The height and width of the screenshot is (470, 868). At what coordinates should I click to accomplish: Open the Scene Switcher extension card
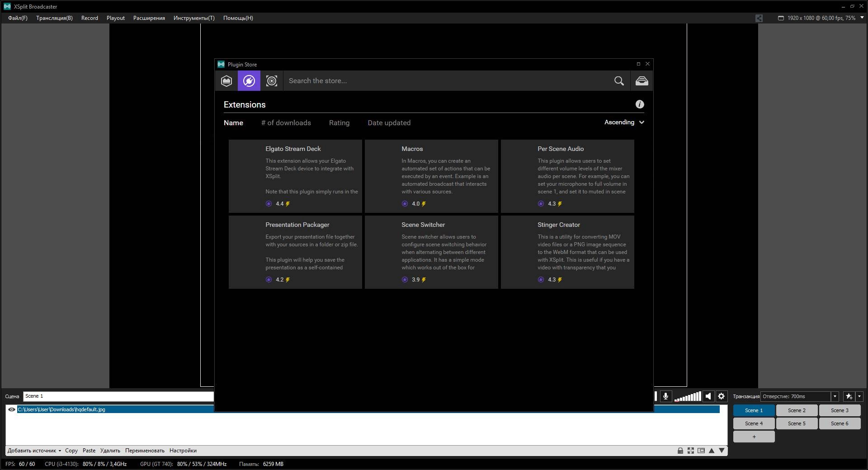coord(431,252)
